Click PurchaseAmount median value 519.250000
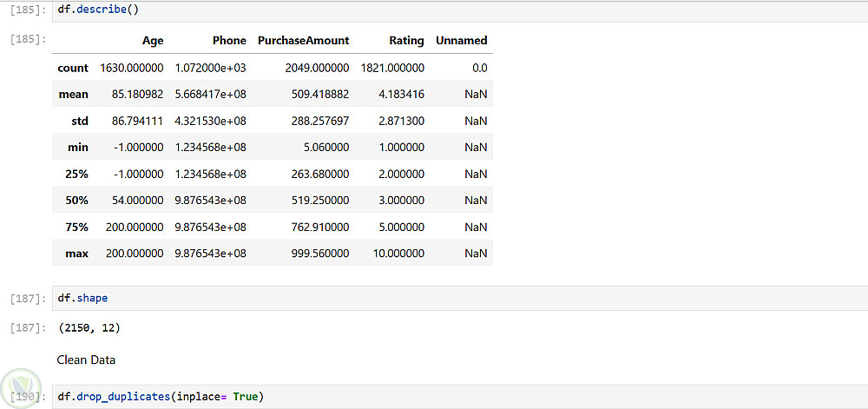The image size is (868, 409). [x=320, y=201]
